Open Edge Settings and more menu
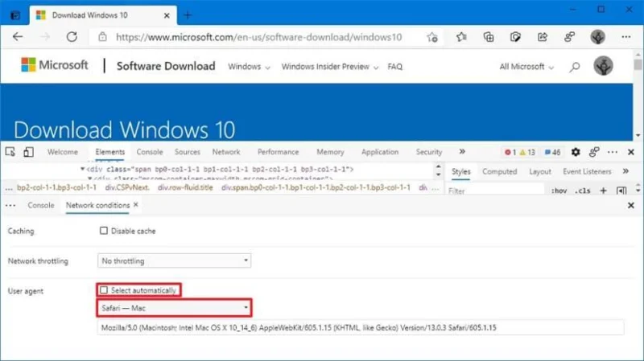Screen dimensions: 644x361 [x=626, y=37]
